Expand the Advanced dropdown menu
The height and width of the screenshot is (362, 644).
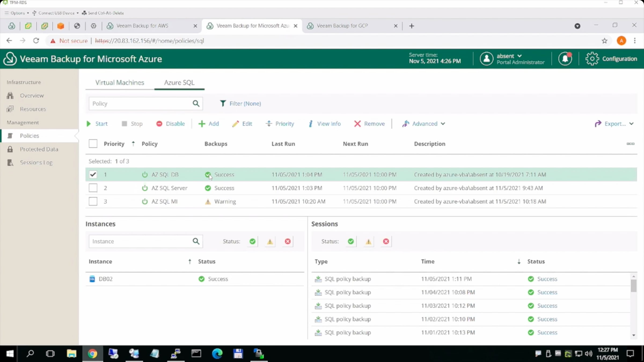(424, 124)
